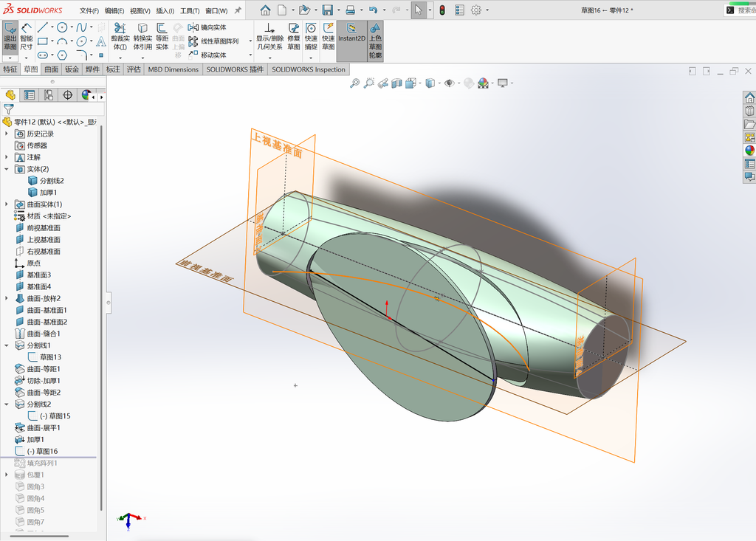This screenshot has height=541, width=756.
Task: Click the Zoom to Fit icon
Action: tap(354, 83)
